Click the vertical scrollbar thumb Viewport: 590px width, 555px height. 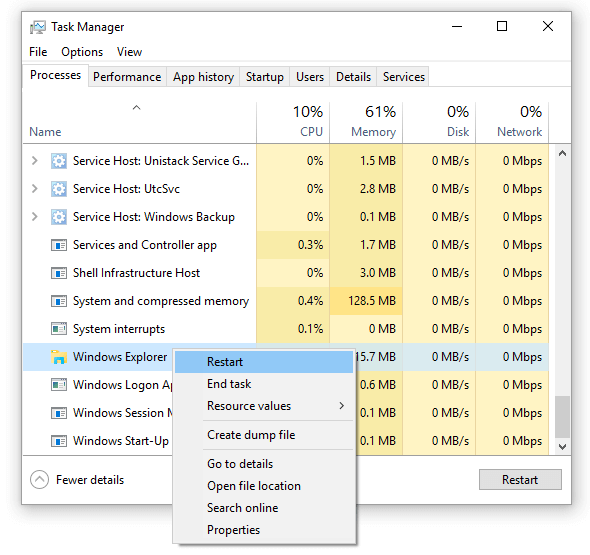562,417
